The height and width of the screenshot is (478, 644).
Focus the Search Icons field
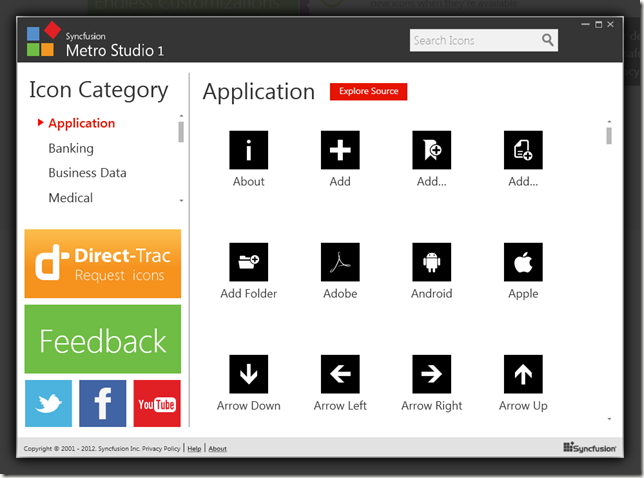tap(483, 40)
